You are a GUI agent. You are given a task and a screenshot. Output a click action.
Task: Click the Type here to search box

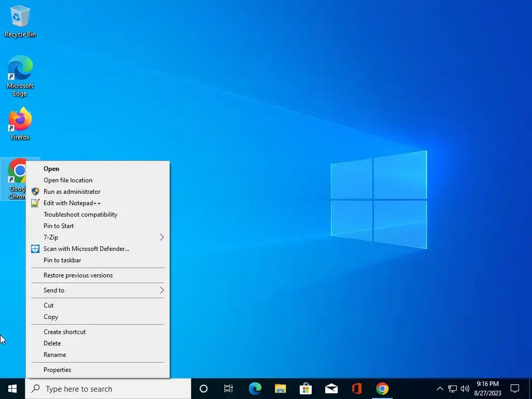108,389
